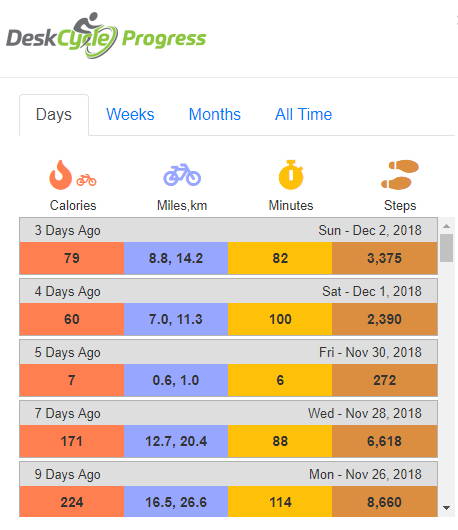The width and height of the screenshot is (458, 530).
Task: Click the 8,660 steps brown cell
Action: coord(385,502)
